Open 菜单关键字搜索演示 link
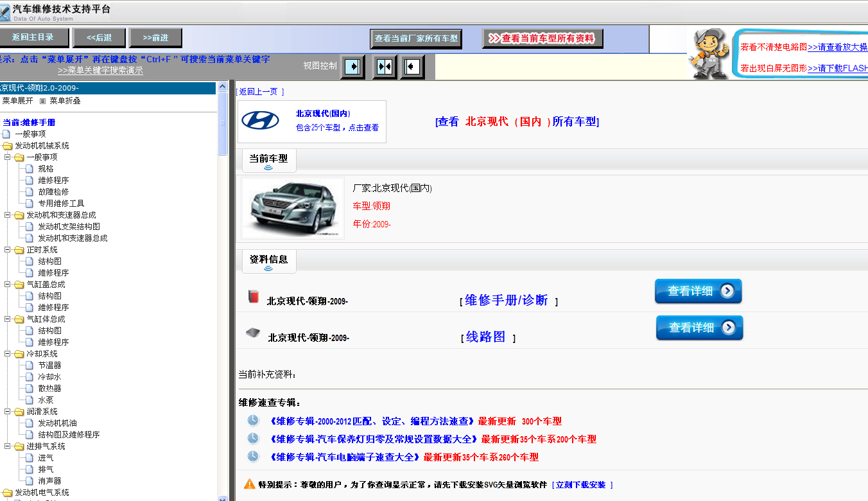The image size is (868, 501). coord(100,71)
